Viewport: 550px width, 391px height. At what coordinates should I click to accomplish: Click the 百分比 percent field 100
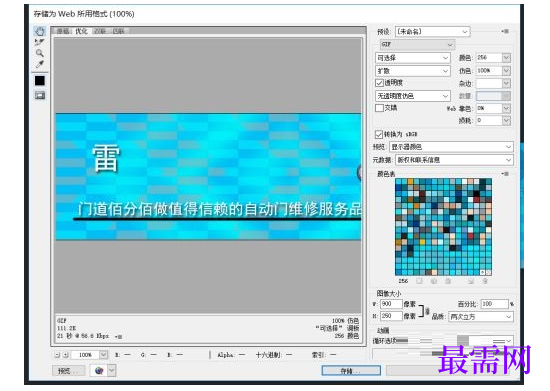(x=494, y=304)
